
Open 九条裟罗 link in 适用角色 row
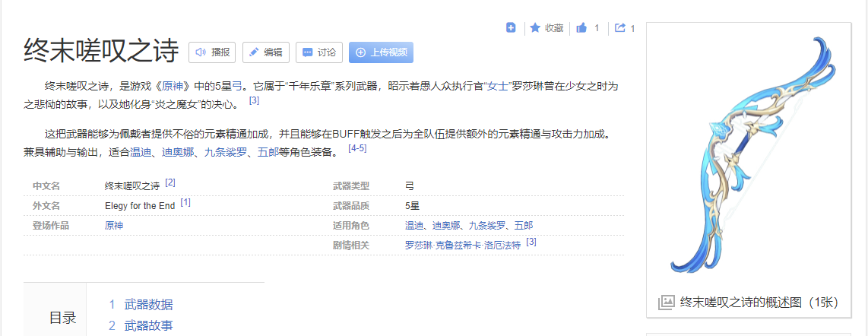[x=488, y=226]
